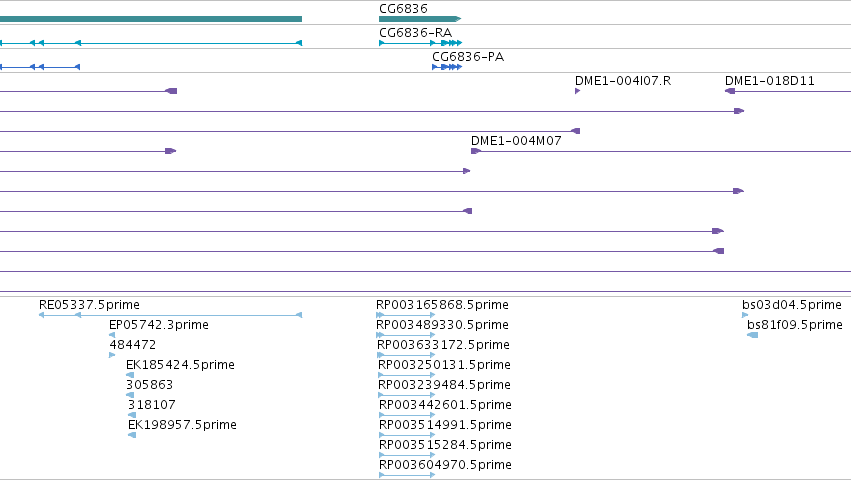Viewport: 851px width, 480px height.
Task: Open the RP003514991.5prime EST label
Action: coord(445,425)
